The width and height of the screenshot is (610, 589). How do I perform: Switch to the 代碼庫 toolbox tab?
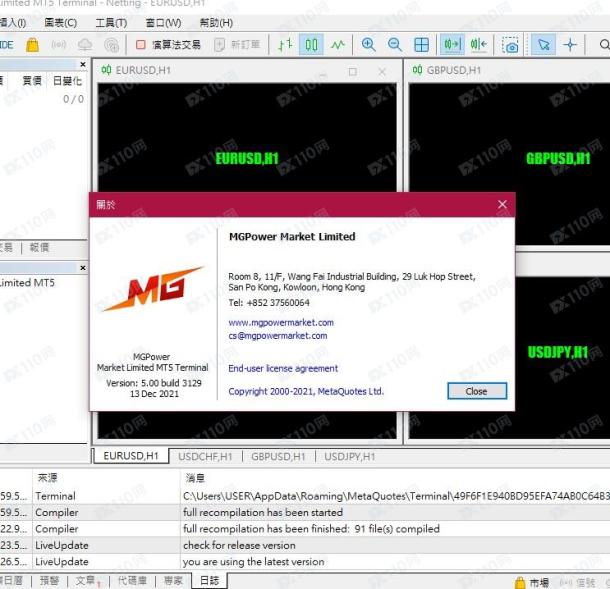132,581
